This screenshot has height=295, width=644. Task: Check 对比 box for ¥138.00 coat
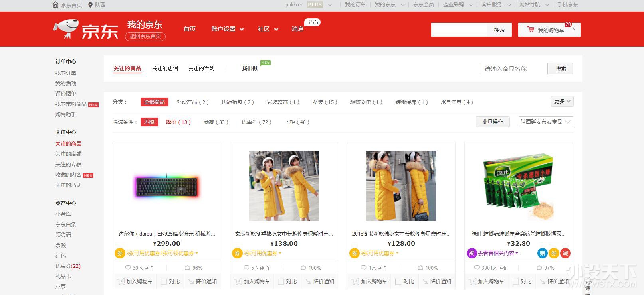pyautogui.click(x=281, y=282)
